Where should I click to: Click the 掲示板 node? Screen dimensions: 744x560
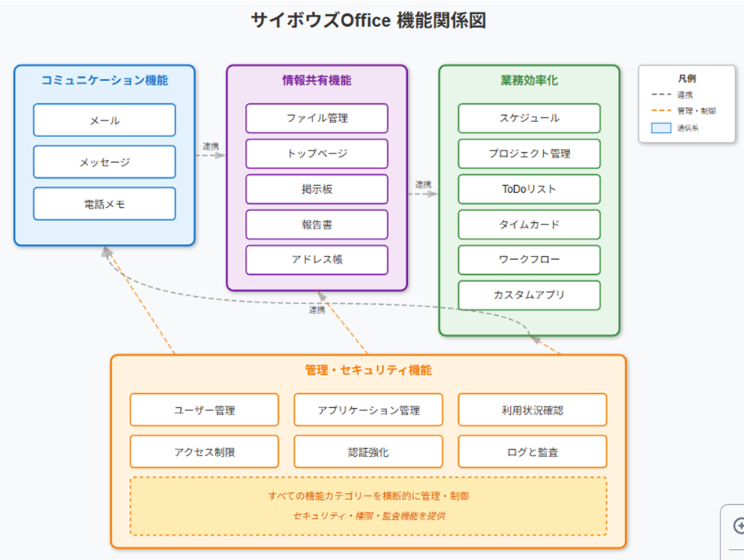[x=316, y=189]
